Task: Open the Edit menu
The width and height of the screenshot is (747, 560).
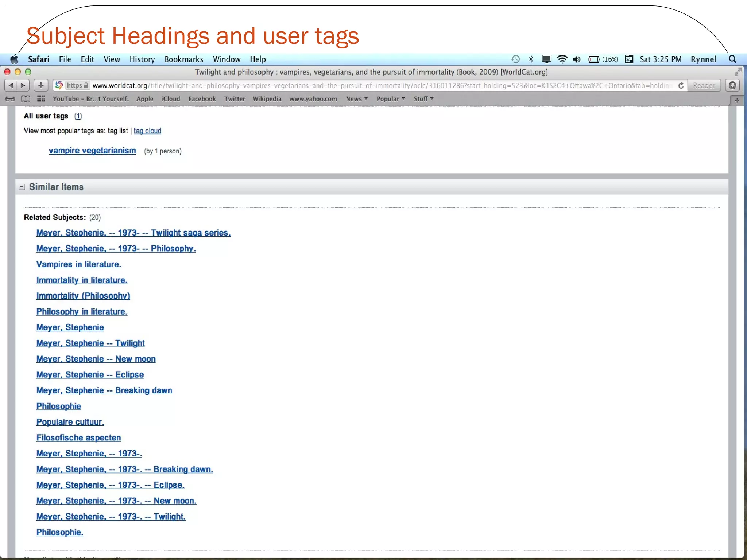Action: tap(88, 59)
